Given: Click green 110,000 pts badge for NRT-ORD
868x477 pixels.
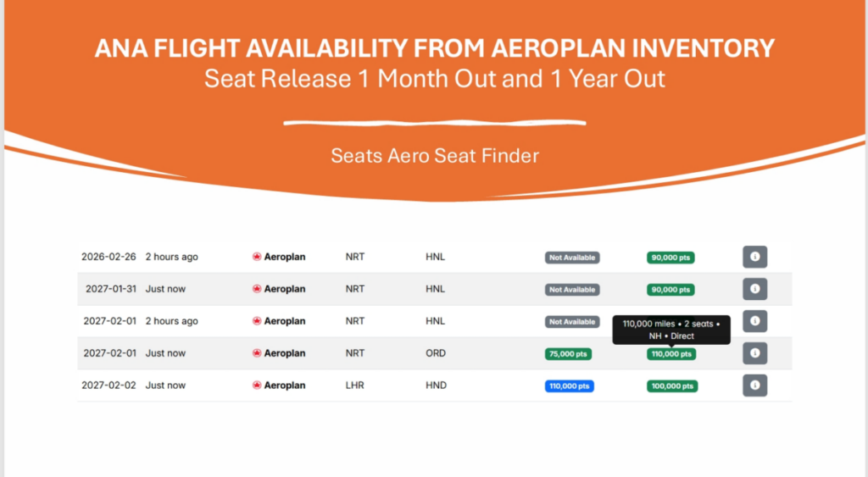Looking at the screenshot, I should coord(671,354).
